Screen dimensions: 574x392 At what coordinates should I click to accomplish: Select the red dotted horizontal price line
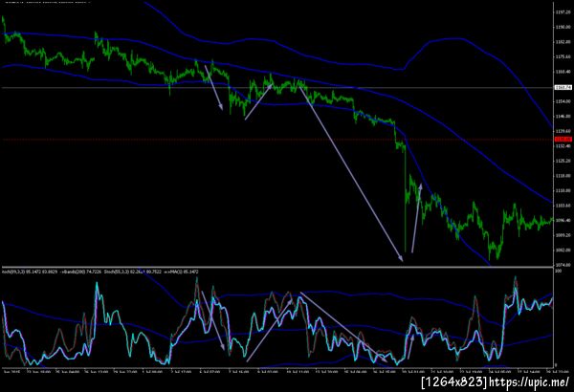[x=276, y=140]
